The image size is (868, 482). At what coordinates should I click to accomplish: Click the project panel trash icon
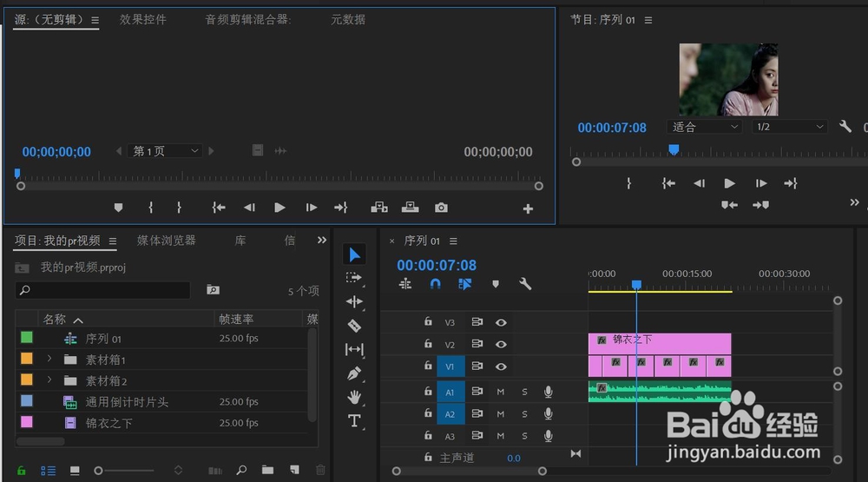tap(320, 470)
